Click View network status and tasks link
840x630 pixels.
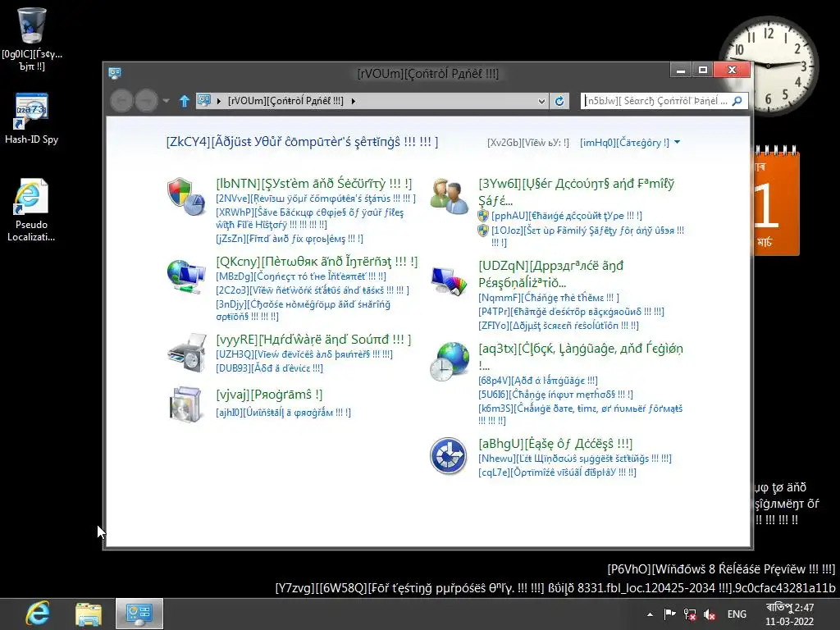[x=313, y=290]
